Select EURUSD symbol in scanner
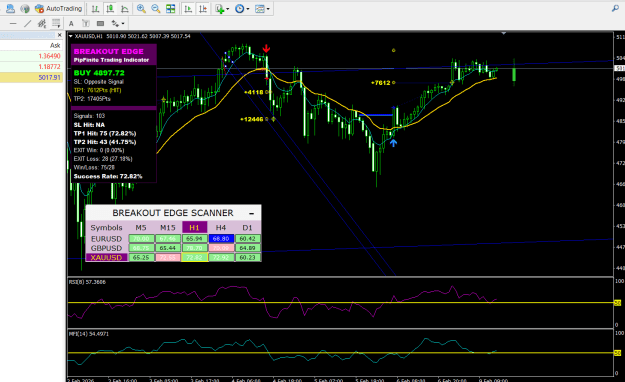625x382 pixels. [106, 239]
